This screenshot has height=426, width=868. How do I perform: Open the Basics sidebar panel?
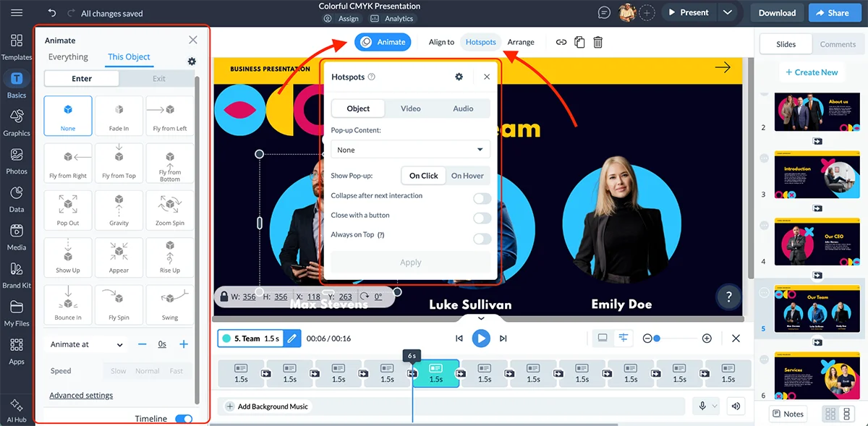(x=17, y=85)
